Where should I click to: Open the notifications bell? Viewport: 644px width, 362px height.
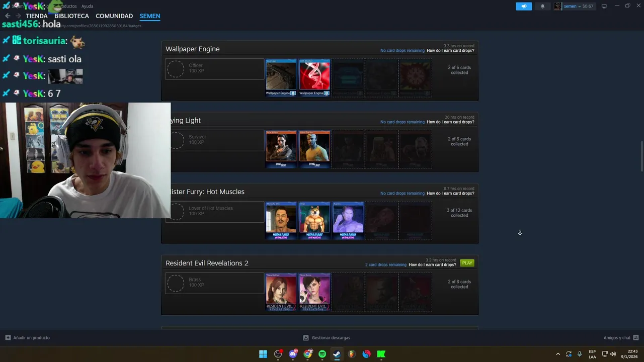542,6
